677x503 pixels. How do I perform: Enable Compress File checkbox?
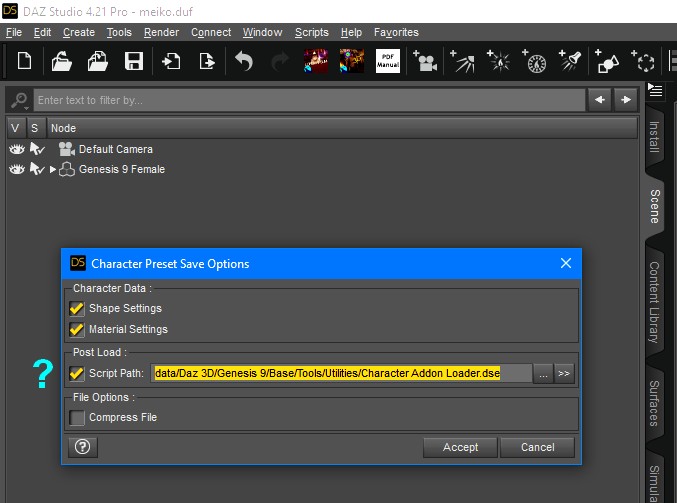click(x=77, y=418)
